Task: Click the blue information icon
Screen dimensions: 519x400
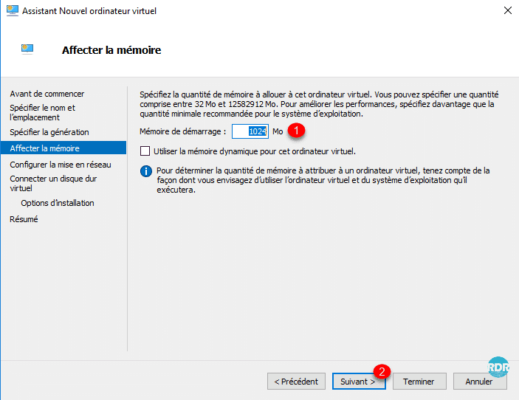Action: click(x=146, y=171)
